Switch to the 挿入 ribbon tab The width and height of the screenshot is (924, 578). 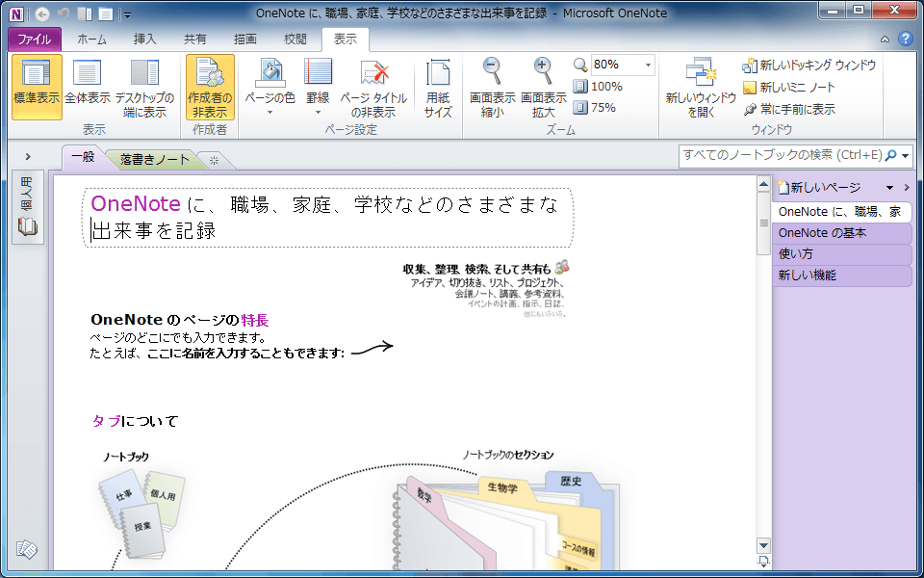click(144, 40)
